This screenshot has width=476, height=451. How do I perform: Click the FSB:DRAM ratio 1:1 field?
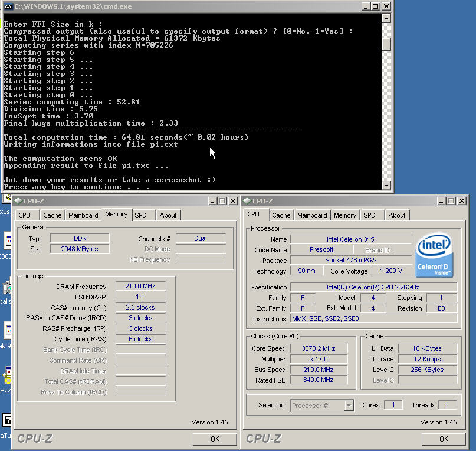140,297
